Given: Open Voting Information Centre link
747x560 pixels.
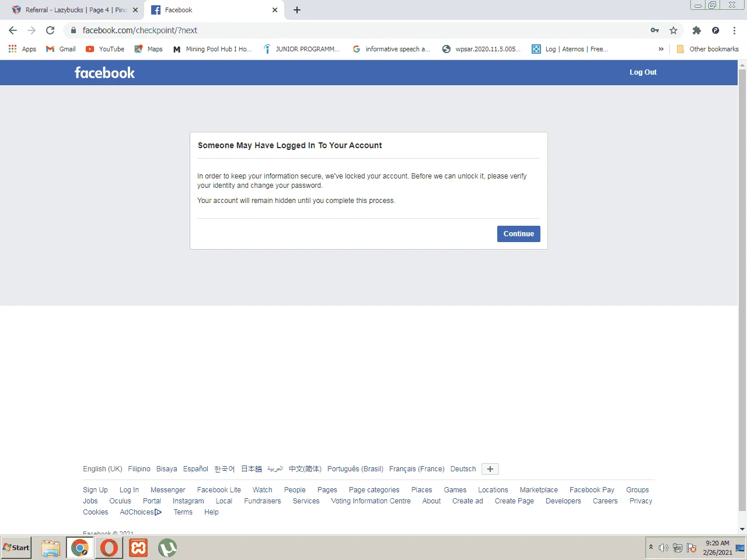Looking at the screenshot, I should [x=371, y=501].
